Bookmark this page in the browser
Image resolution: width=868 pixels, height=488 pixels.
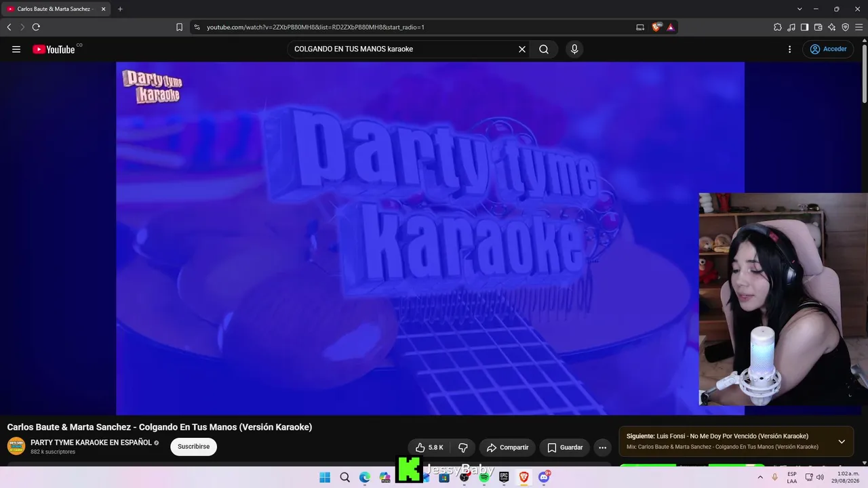179,27
